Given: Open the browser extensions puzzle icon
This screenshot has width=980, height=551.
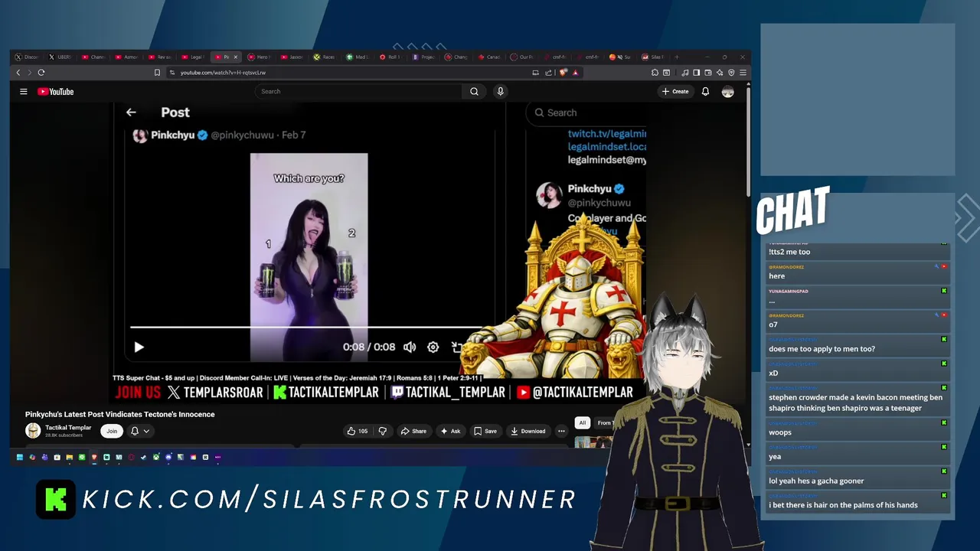Looking at the screenshot, I should tap(655, 73).
